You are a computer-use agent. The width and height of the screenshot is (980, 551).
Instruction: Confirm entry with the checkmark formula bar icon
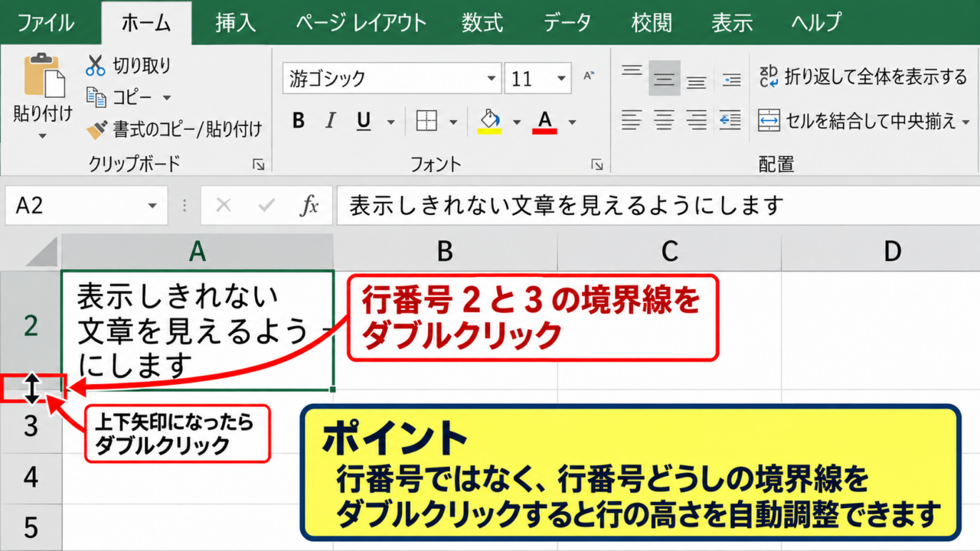click(x=266, y=205)
